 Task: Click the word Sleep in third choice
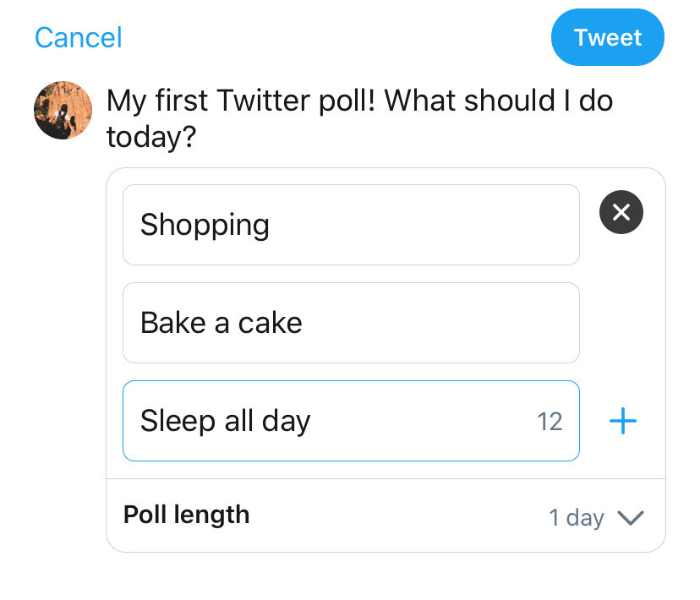coord(178,422)
